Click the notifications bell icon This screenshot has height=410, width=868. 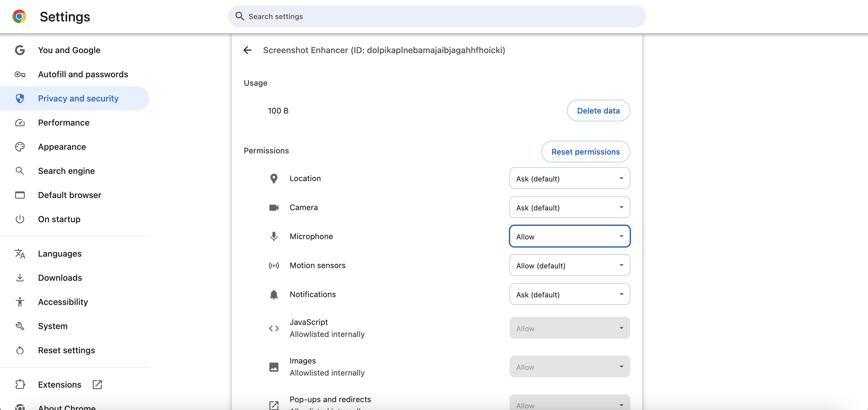[274, 294]
